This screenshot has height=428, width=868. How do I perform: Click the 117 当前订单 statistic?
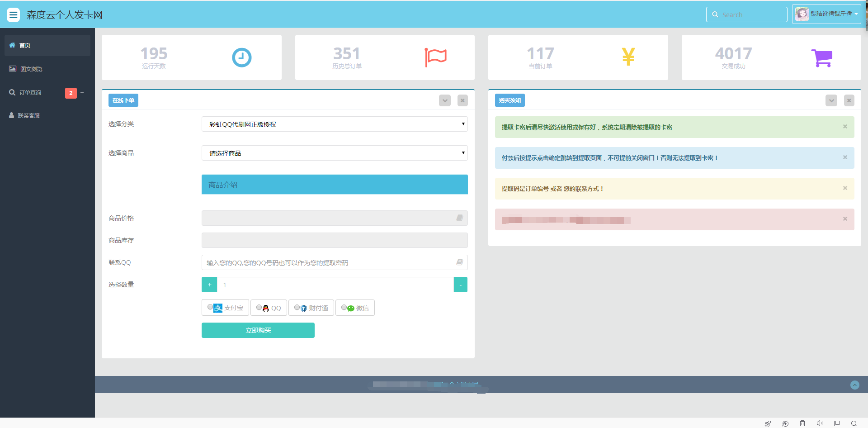540,57
